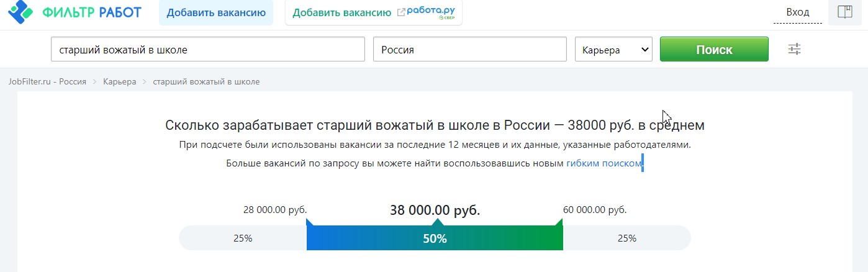
Task: Open the Карьера breadcrumb link
Action: click(x=120, y=81)
